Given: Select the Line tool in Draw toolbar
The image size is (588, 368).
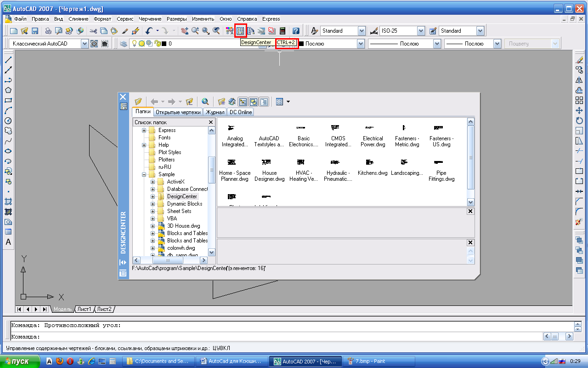Looking at the screenshot, I should 8,60.
